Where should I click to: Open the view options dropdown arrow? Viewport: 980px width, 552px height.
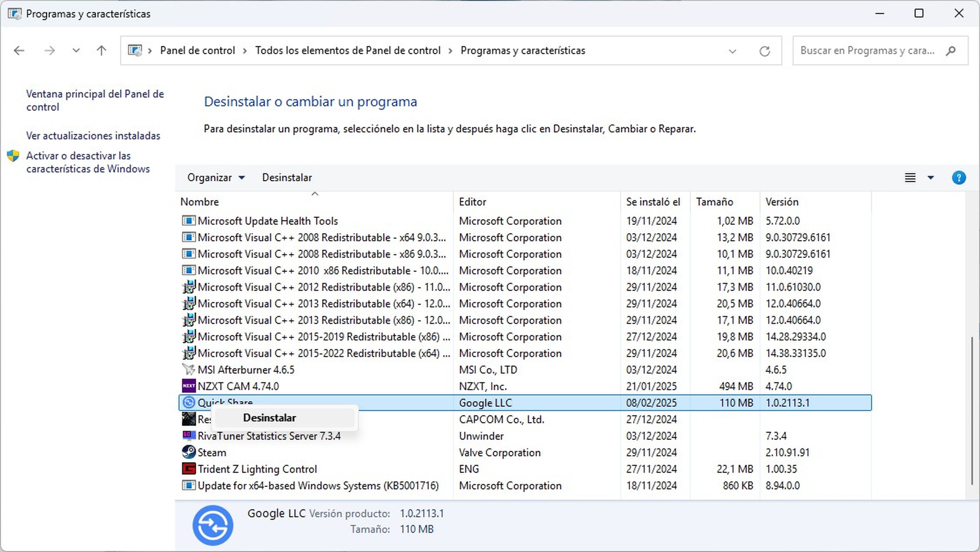[x=930, y=178]
